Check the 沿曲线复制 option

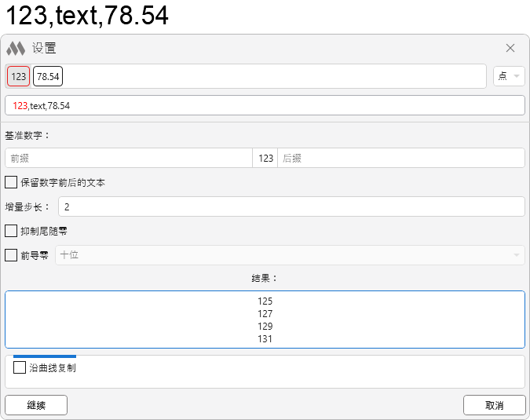click(x=20, y=367)
